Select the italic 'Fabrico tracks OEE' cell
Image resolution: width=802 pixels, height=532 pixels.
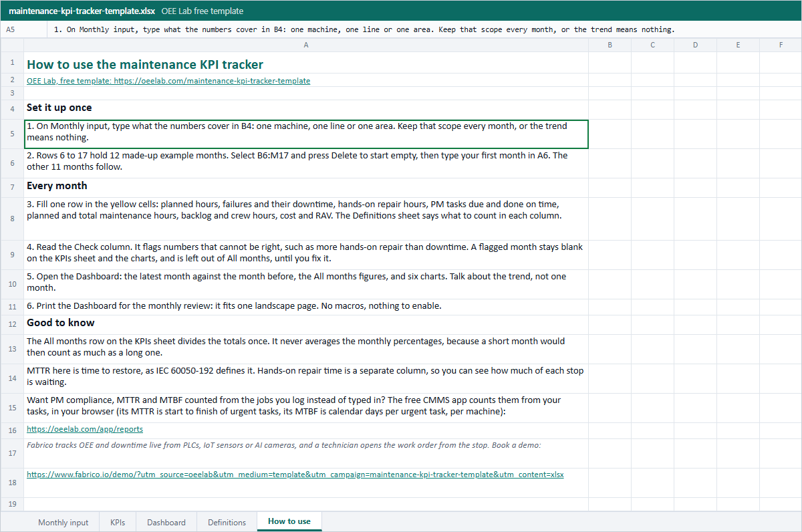[x=306, y=453]
